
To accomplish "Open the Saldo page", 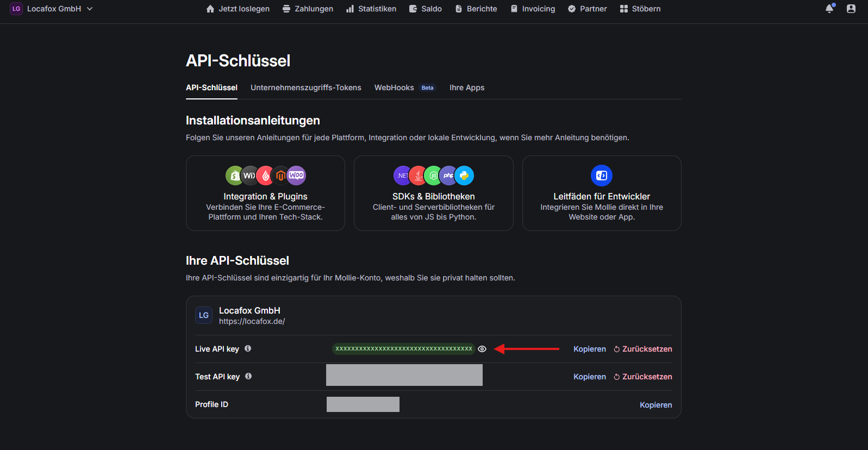I will (x=426, y=9).
